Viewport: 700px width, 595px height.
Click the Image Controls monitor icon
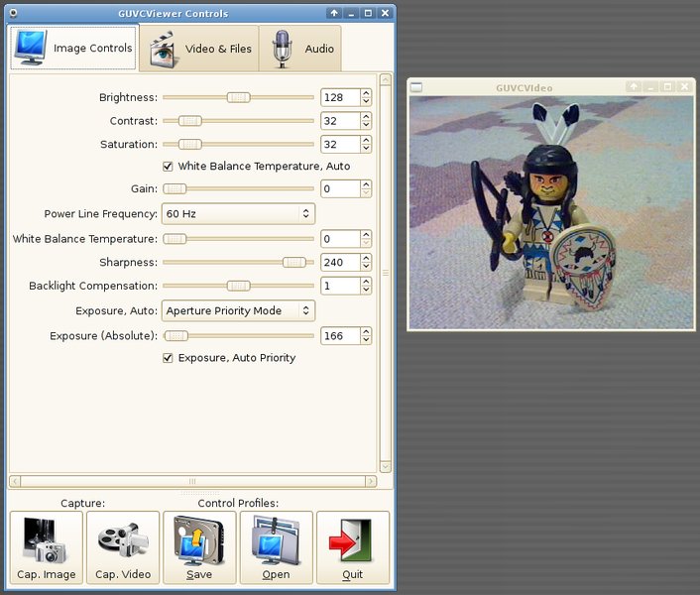(x=31, y=48)
